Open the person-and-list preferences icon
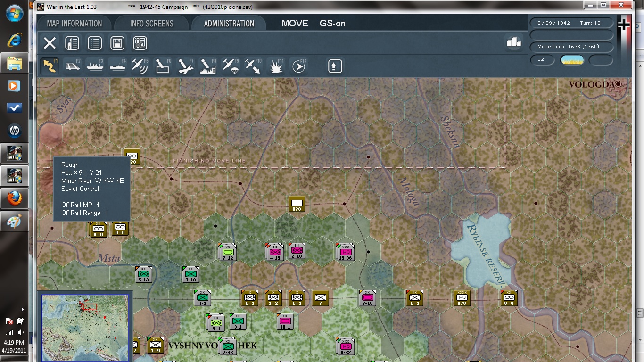 (72, 43)
